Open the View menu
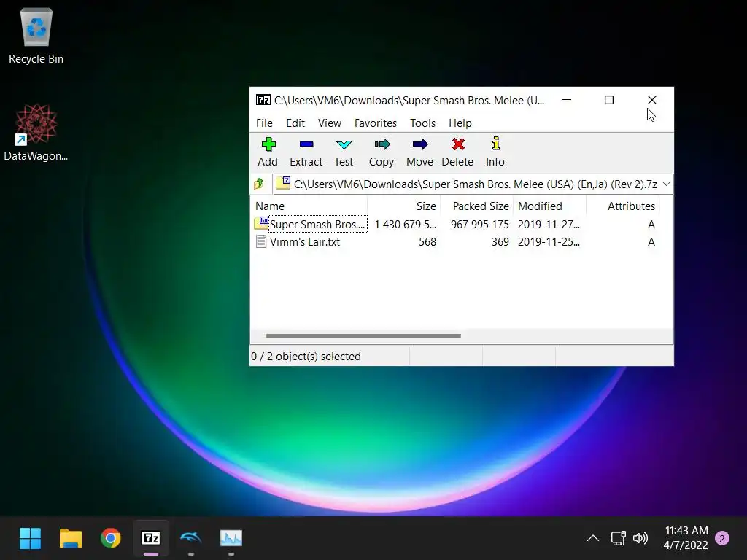The height and width of the screenshot is (560, 747). pos(330,122)
